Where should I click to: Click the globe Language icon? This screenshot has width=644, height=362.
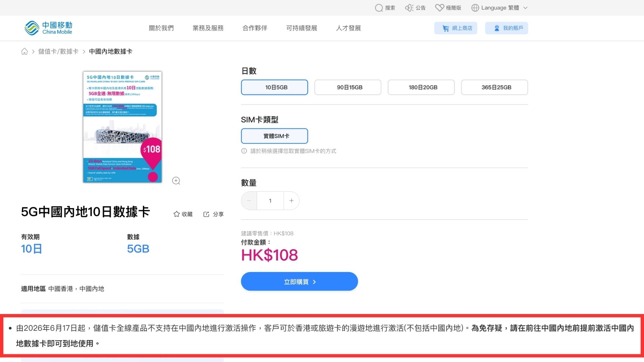pos(475,8)
